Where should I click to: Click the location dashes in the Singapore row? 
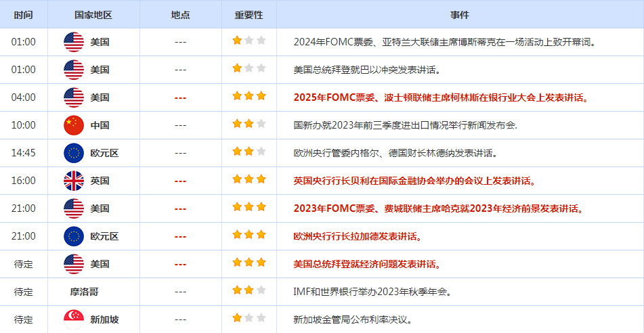coord(181,320)
